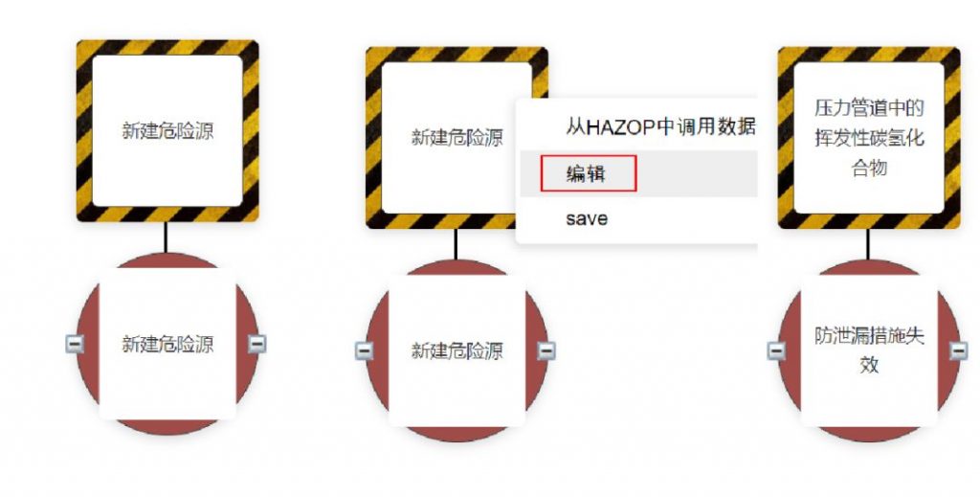Select first hazard box labeled 新建危险源
Image resolution: width=980 pixels, height=497 pixels.
tap(167, 130)
